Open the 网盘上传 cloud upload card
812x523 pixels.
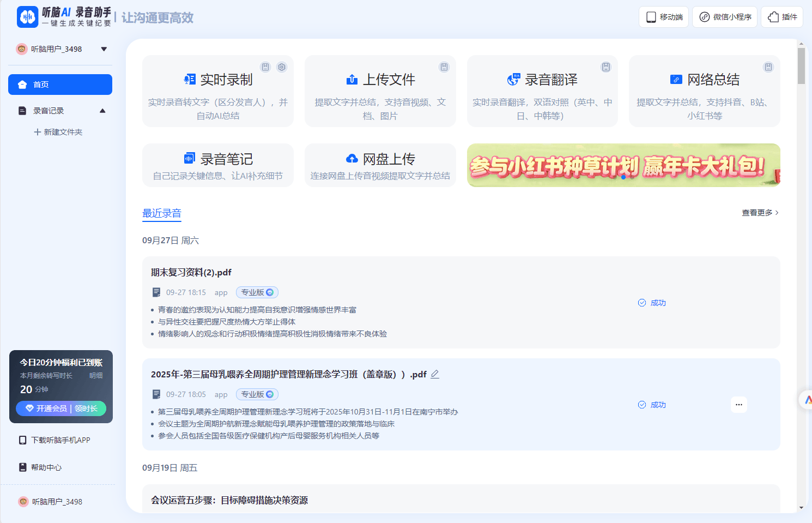tap(380, 165)
